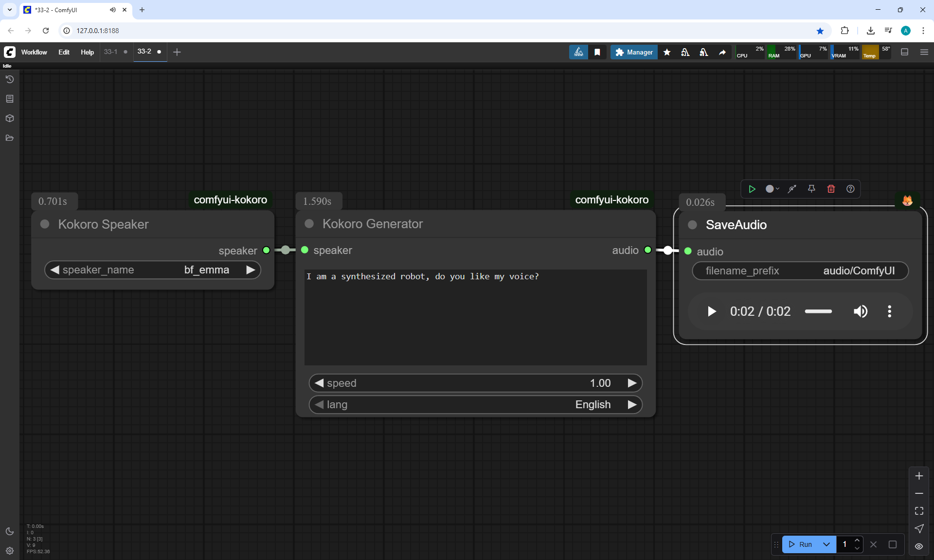Viewport: 934px width, 560px height.
Task: Expand the Run button dropdown arrow
Action: [826, 544]
